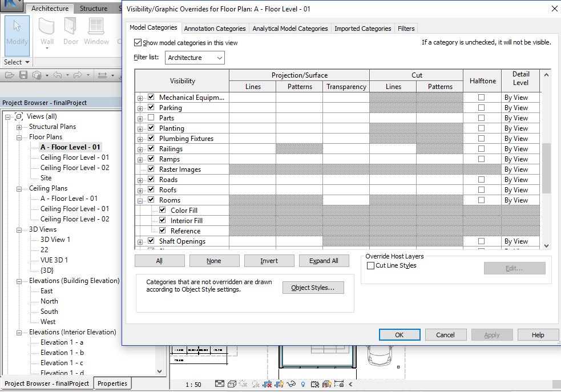
Task: Enable the Cut Line Styles checkbox
Action: coord(370,265)
